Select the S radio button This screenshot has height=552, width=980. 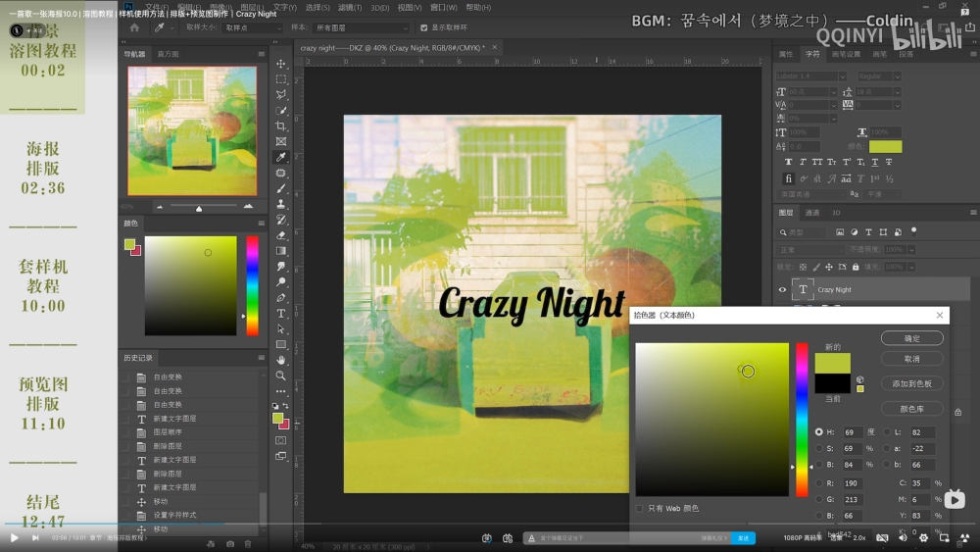click(x=818, y=448)
